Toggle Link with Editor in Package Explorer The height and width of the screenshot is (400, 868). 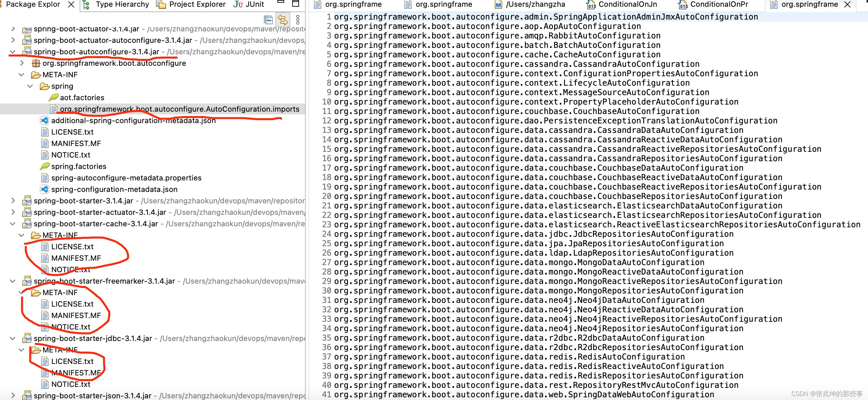(283, 20)
